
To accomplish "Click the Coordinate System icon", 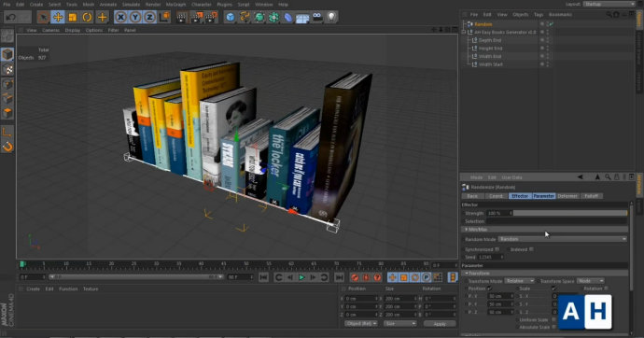I will click(164, 17).
